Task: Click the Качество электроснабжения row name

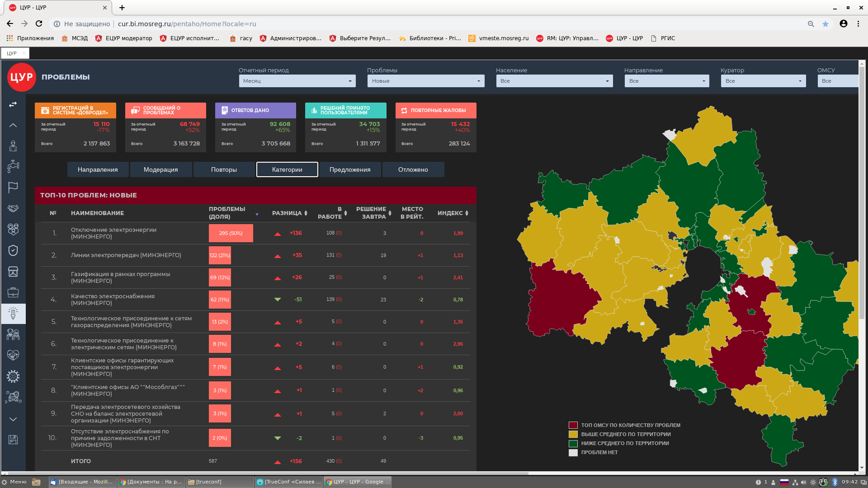Action: pos(113,300)
